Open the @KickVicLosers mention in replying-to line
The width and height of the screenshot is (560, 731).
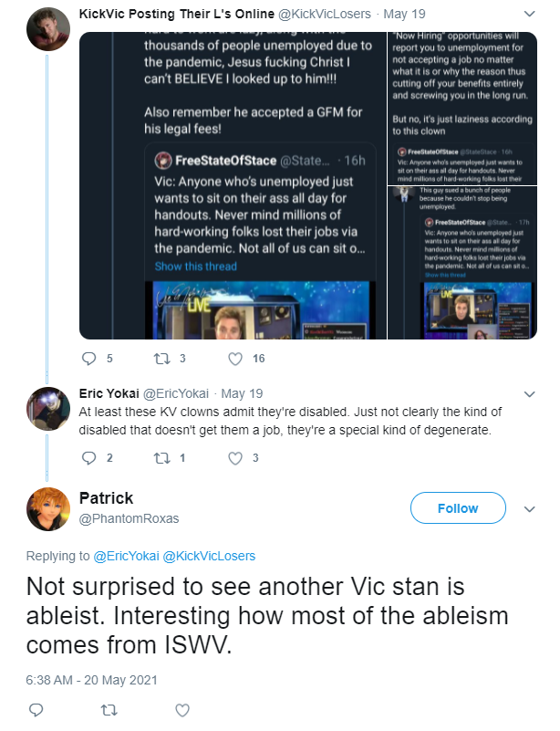209,556
